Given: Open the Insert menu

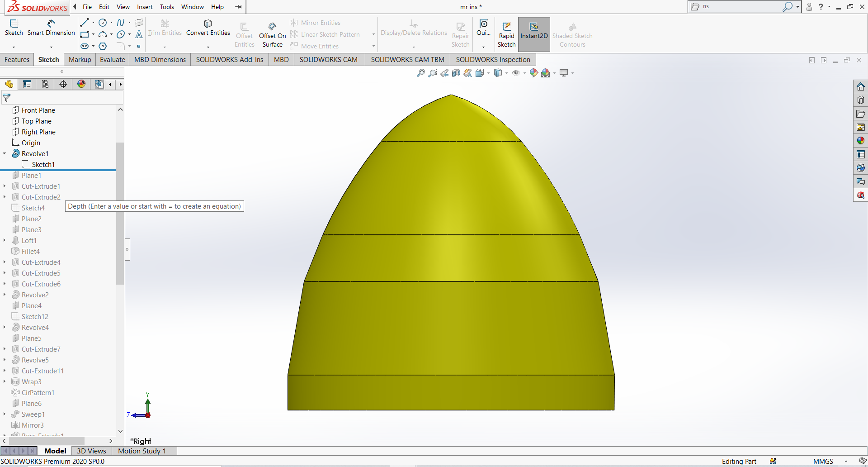Looking at the screenshot, I should click(145, 7).
